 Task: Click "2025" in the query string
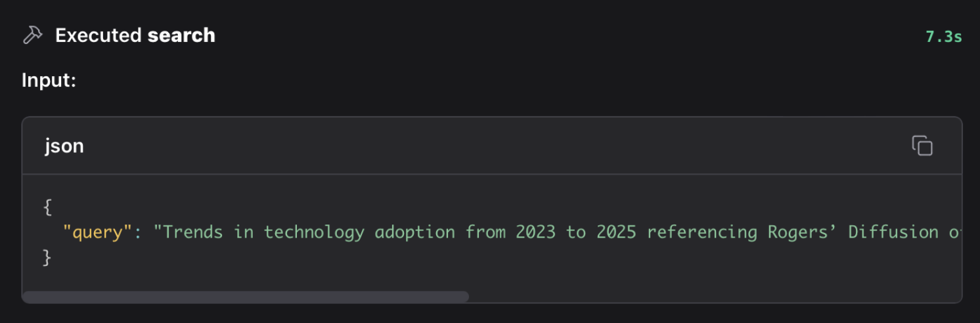(x=615, y=232)
